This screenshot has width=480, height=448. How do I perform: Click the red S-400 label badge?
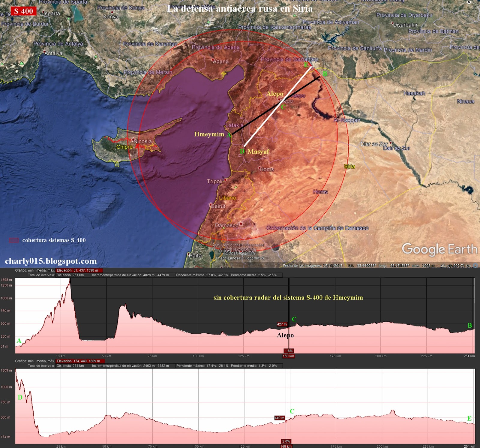pyautogui.click(x=23, y=11)
